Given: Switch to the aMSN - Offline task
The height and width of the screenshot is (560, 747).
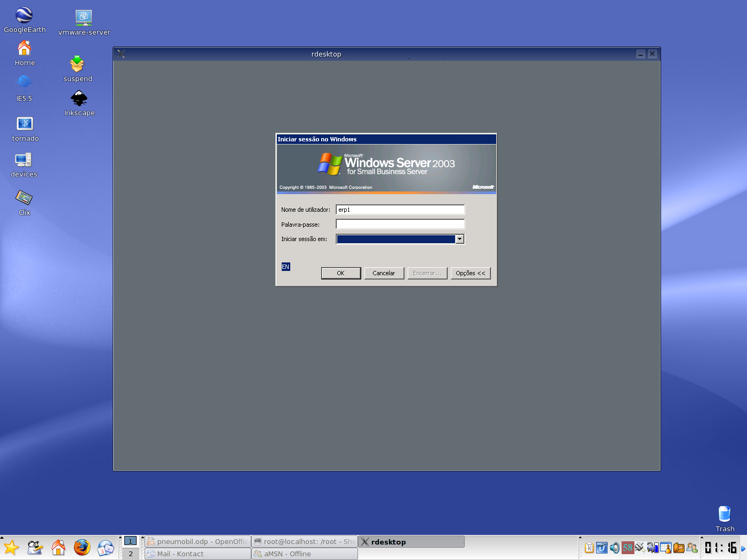Looking at the screenshot, I should pos(304,554).
